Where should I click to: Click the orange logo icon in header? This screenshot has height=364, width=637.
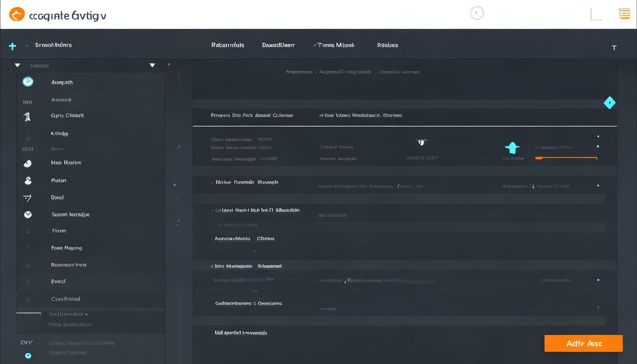point(17,15)
